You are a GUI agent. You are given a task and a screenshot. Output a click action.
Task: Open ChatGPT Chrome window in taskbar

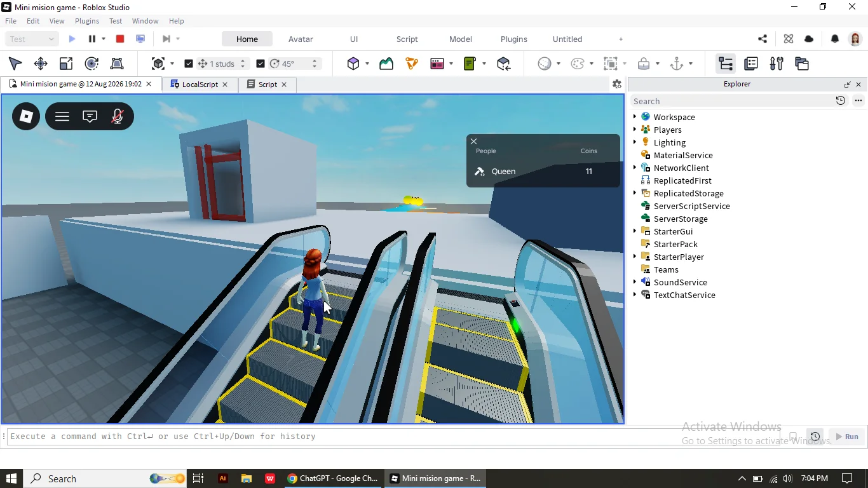click(x=332, y=478)
